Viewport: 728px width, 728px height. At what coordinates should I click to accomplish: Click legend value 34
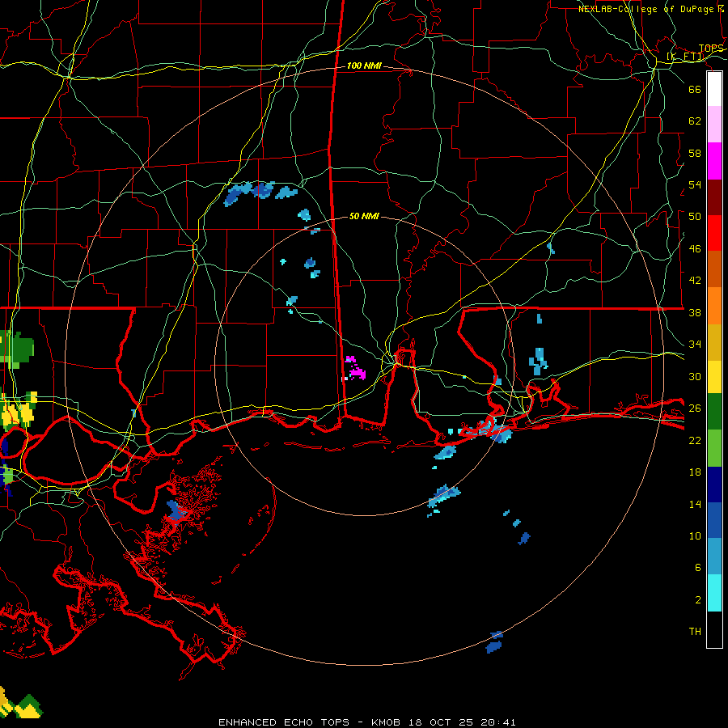coord(695,344)
